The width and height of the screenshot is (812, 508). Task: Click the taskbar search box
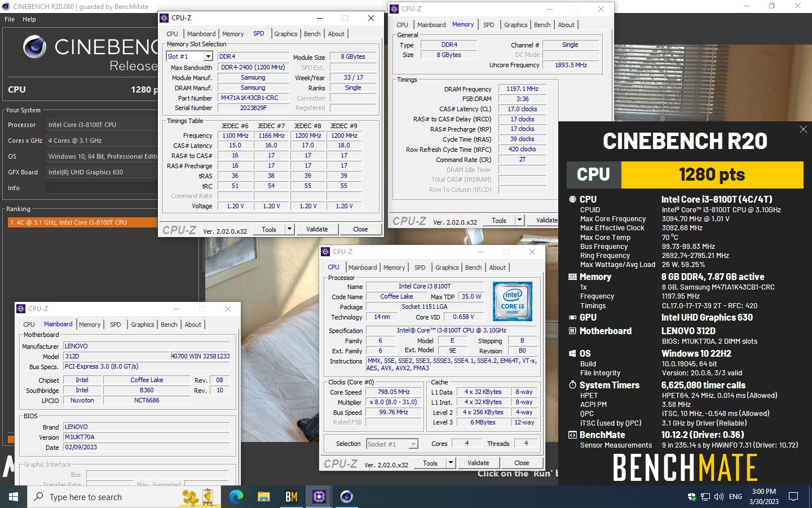[x=124, y=497]
